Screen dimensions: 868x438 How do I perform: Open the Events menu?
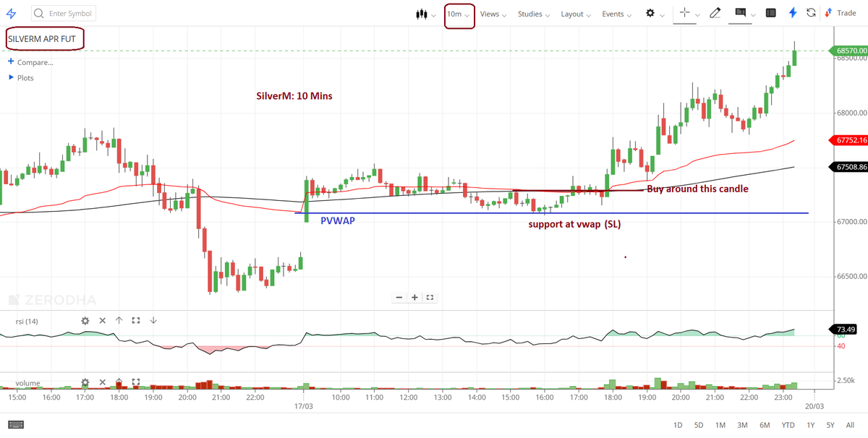(617, 14)
